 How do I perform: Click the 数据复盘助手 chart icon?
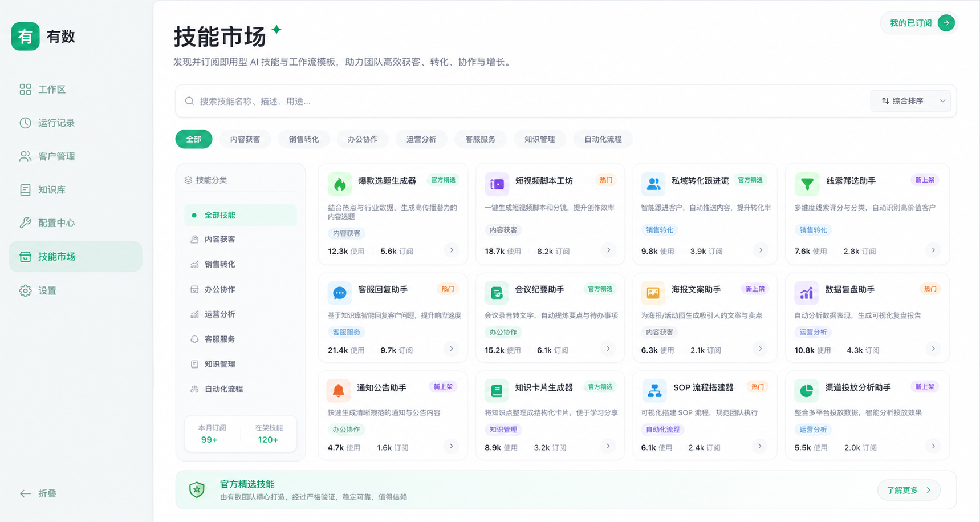807,293
